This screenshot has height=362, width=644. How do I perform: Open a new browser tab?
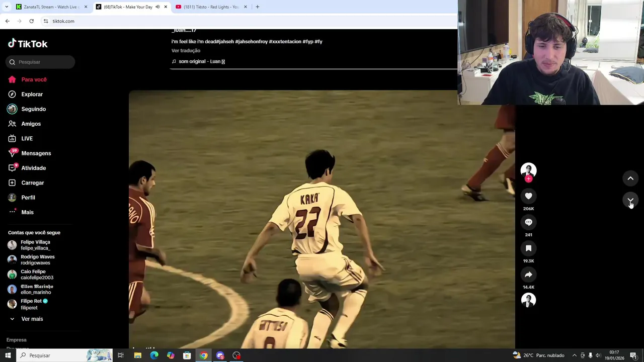click(257, 7)
